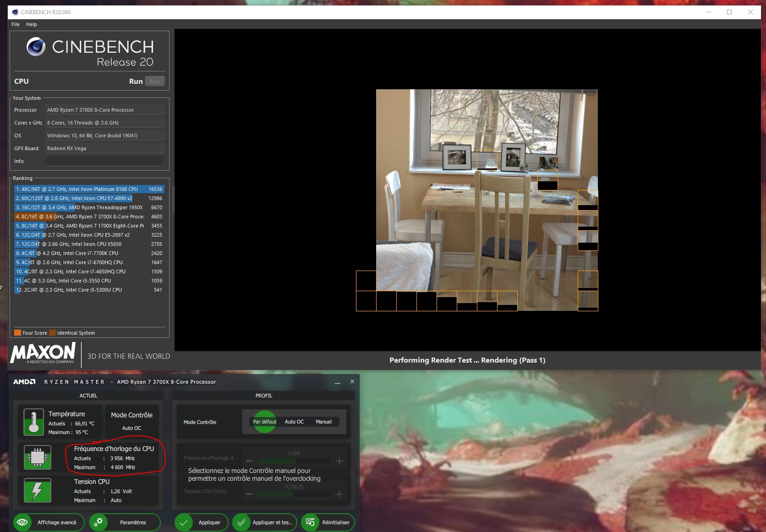Switch control mode to Auto OC
Screen dimensions: 766x532
tap(294, 422)
